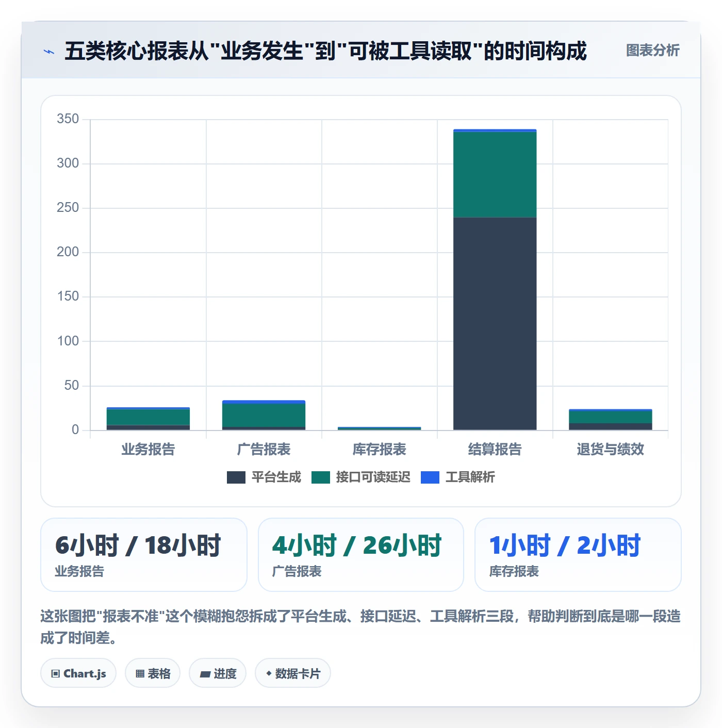Viewport: 722px width, 728px height.
Task: Click the icon inside the Chart.js chip
Action: coord(56,674)
